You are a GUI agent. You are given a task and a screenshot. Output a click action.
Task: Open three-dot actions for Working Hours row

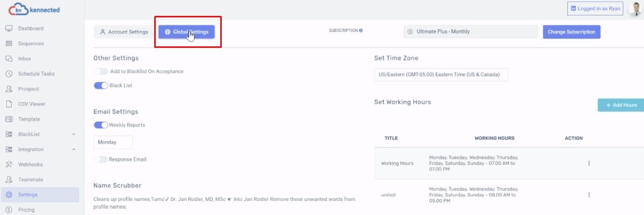589,163
